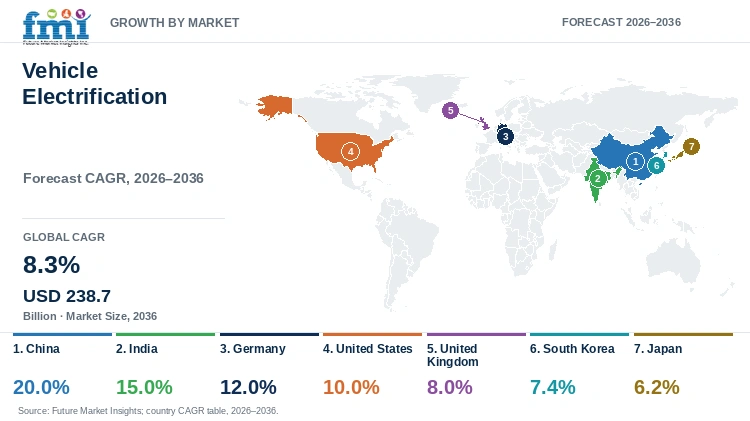The image size is (750, 421).
Task: Click the 15.0% value for India
Action: tap(144, 387)
